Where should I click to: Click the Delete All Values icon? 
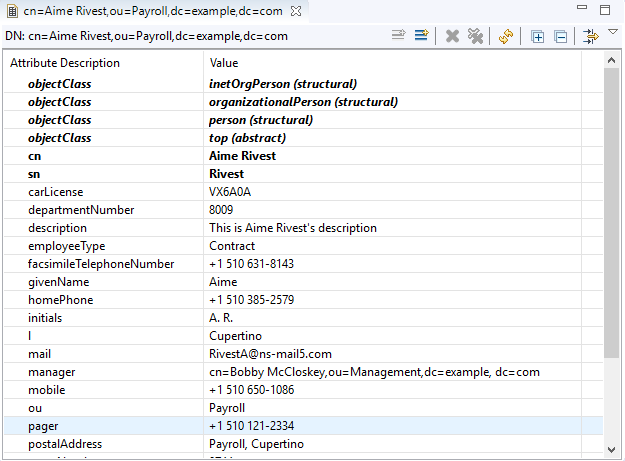[475, 36]
